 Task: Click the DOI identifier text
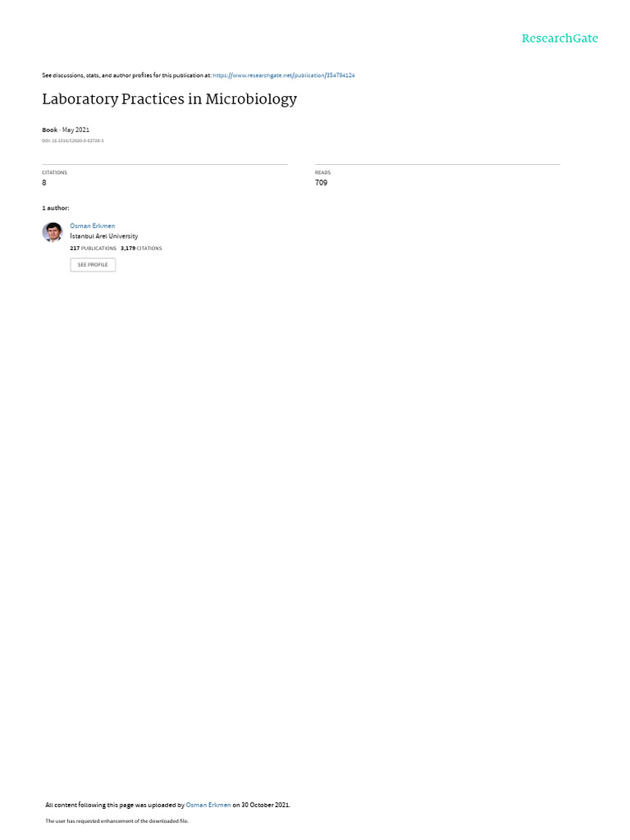tap(73, 141)
